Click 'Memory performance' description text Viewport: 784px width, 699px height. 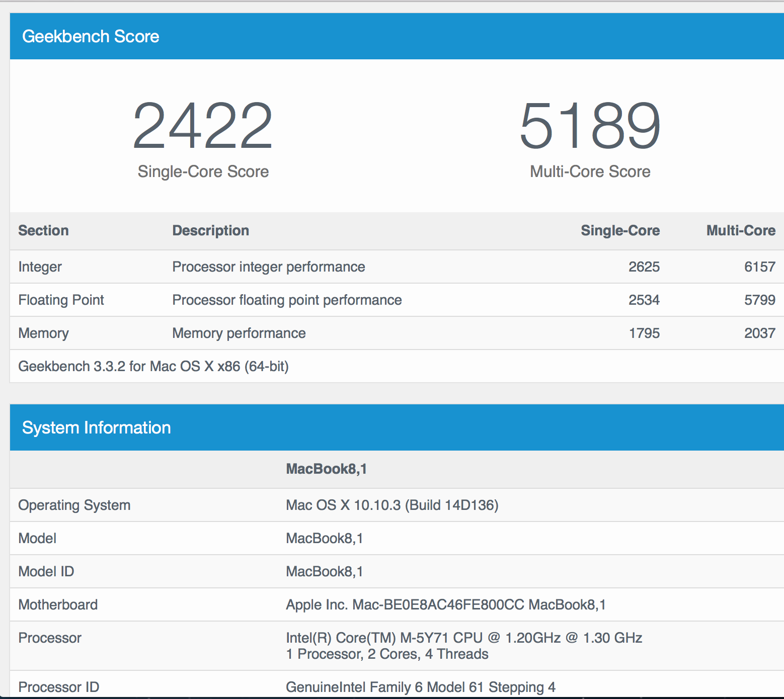pos(239,333)
